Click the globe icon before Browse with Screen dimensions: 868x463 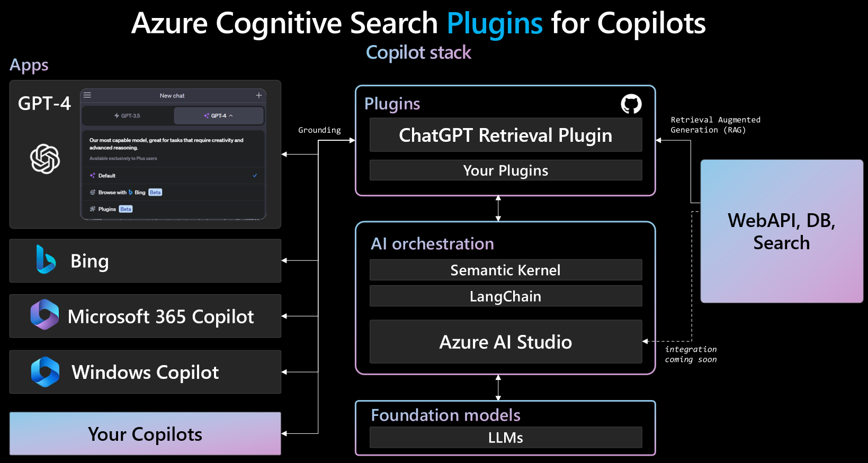point(93,192)
